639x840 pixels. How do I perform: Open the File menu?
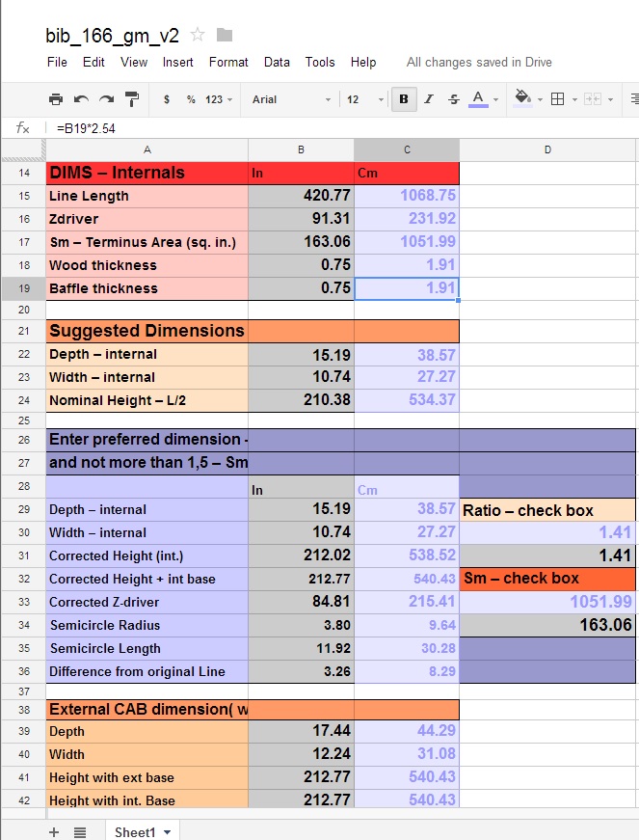[57, 62]
